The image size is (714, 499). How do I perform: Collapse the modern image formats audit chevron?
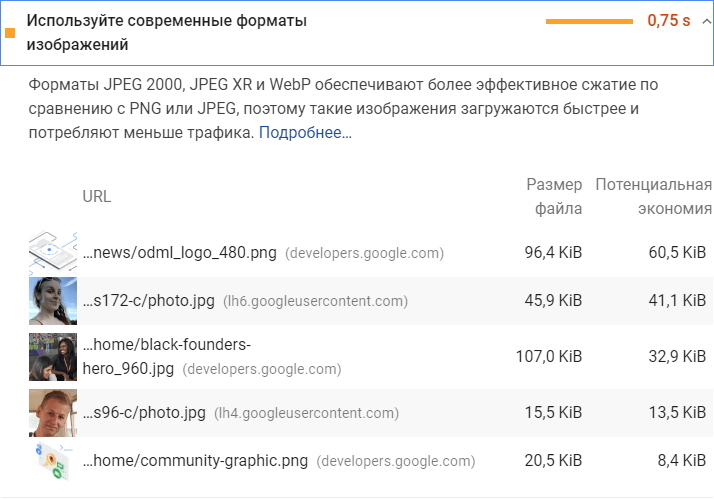point(707,21)
